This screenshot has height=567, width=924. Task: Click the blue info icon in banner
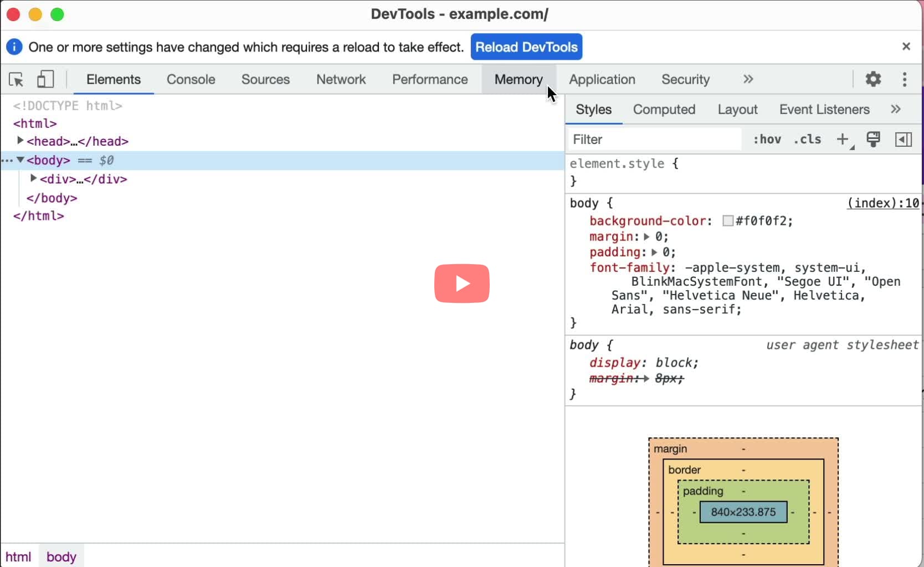pyautogui.click(x=14, y=47)
